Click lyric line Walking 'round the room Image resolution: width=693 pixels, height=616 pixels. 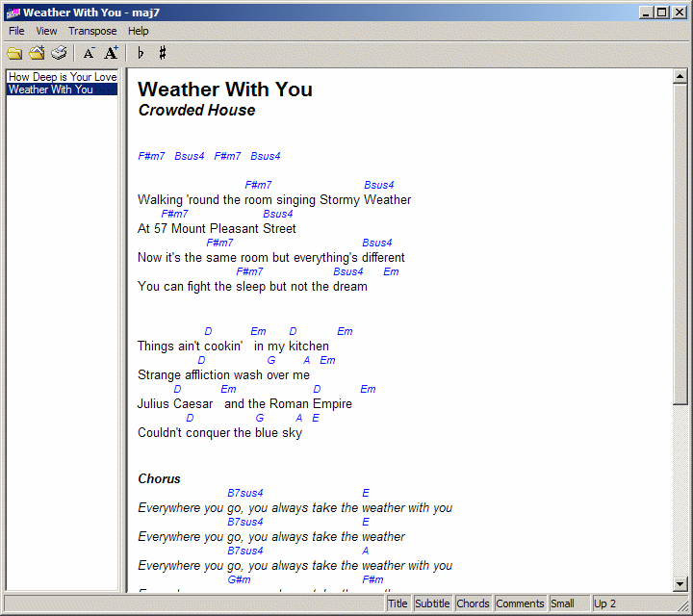(274, 200)
